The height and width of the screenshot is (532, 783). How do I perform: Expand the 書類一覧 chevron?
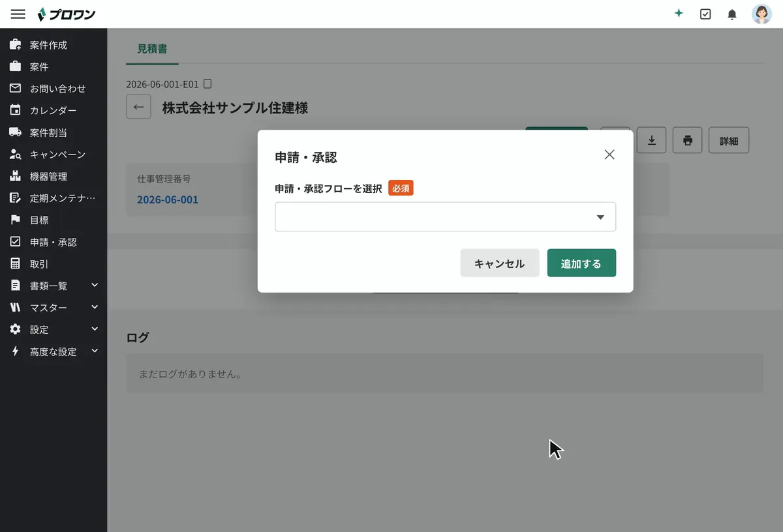[95, 285]
